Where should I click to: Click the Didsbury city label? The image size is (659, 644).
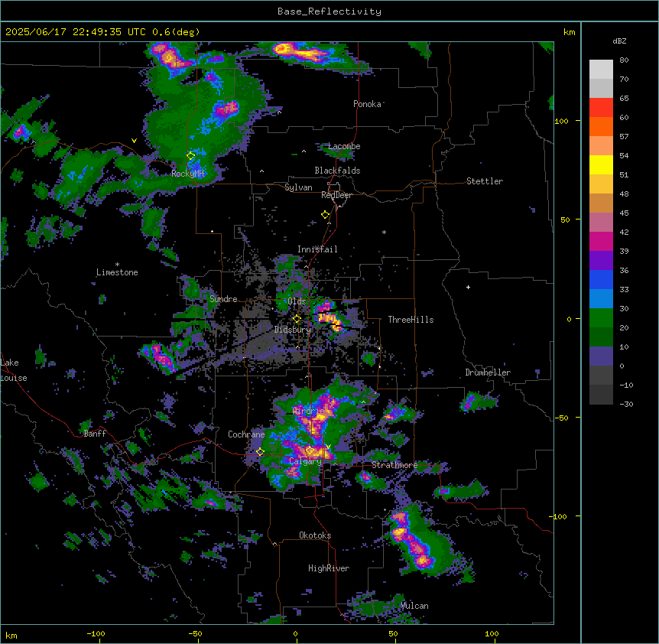[293, 330]
